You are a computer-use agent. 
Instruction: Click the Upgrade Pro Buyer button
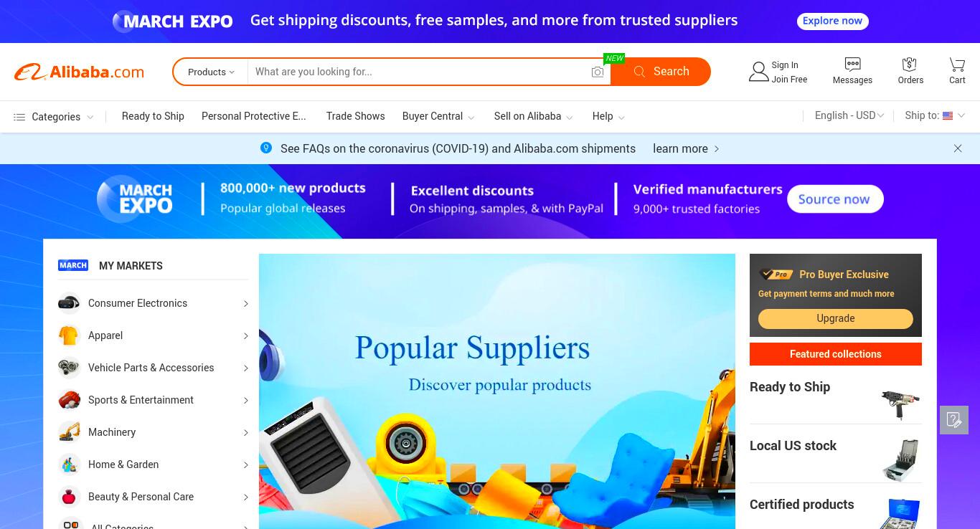click(x=836, y=318)
